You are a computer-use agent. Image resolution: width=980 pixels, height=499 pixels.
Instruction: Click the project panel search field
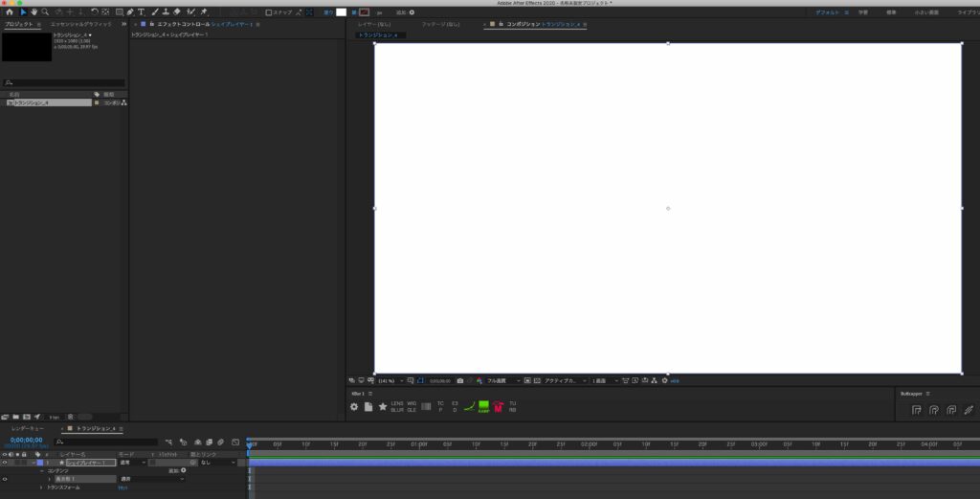tap(64, 82)
